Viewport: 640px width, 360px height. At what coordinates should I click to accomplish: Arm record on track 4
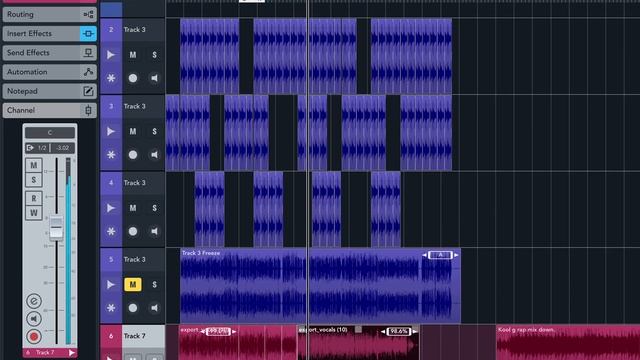click(x=133, y=231)
